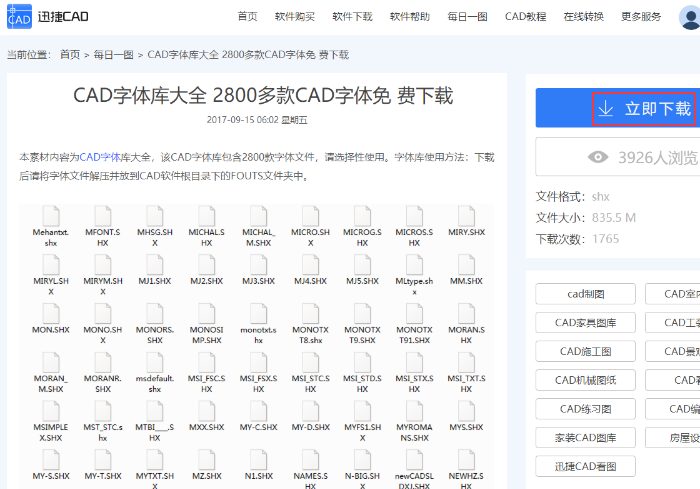Select the MJ5.SHX file icon
Screen dimensions: 700x489
(362, 264)
